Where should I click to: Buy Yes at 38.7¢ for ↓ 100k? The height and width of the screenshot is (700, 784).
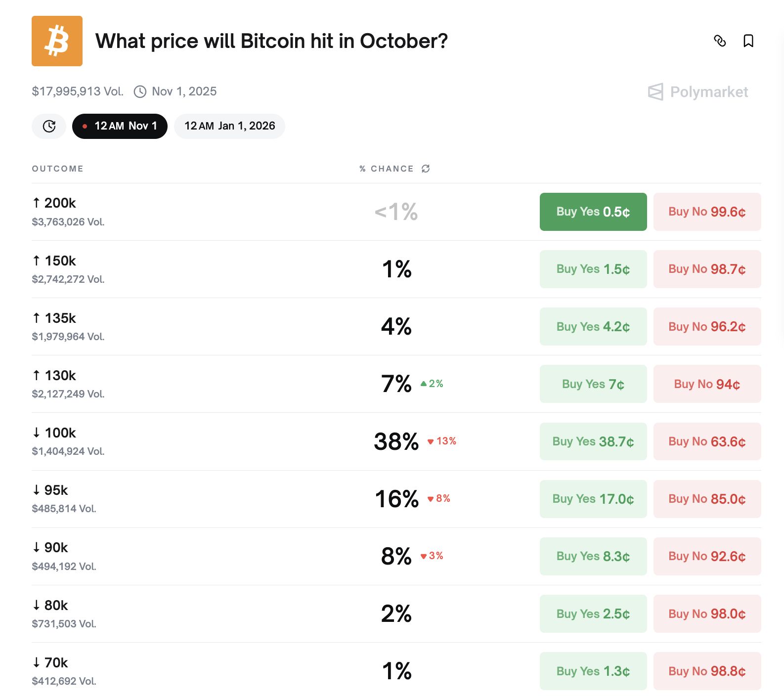[593, 441]
